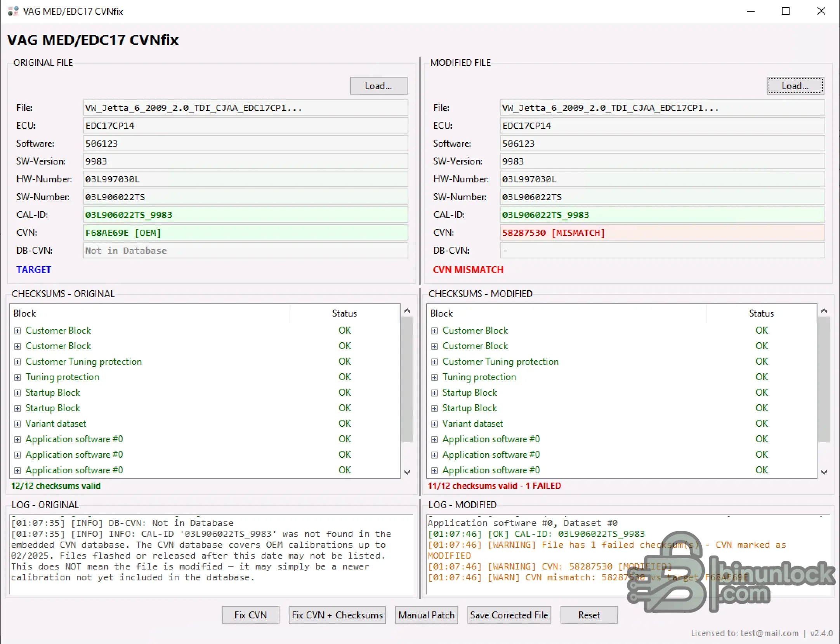
Task: Click modified SW-Version field 9983
Action: coord(662,161)
